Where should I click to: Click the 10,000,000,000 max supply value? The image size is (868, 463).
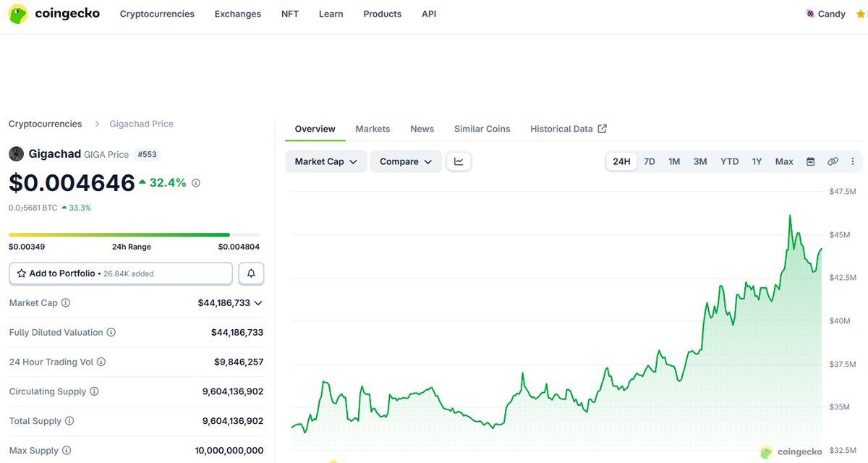[229, 451]
